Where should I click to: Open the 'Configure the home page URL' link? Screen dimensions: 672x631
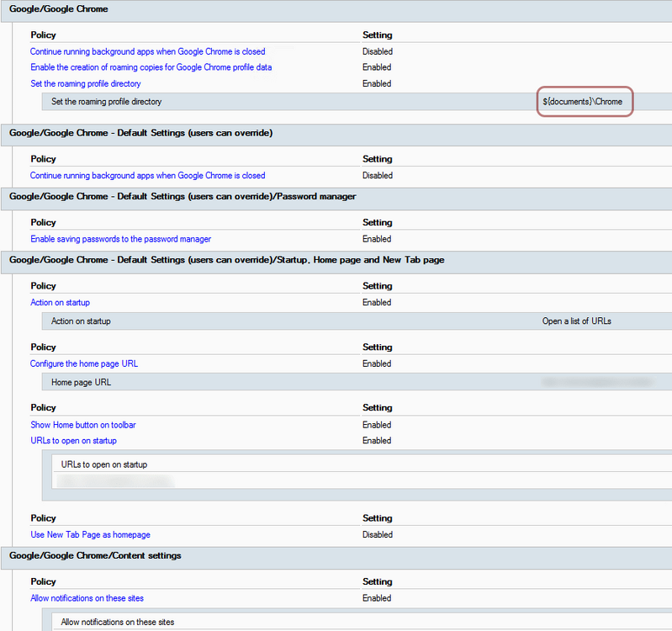pos(84,363)
